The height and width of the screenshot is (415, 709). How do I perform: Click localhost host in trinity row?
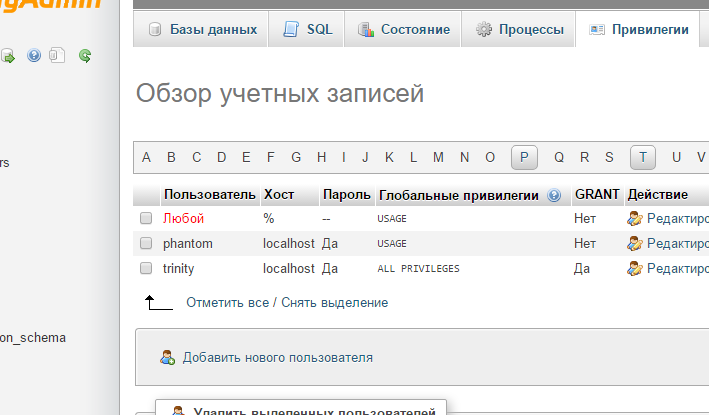pos(288,268)
